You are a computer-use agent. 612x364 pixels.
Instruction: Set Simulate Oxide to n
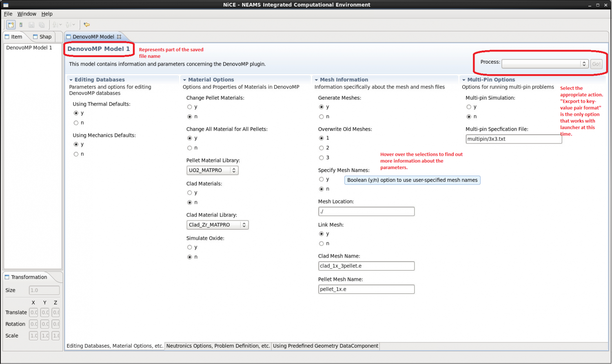[x=190, y=258]
